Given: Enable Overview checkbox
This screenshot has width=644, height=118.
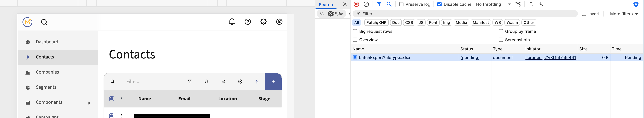Looking at the screenshot, I should coord(355,40).
